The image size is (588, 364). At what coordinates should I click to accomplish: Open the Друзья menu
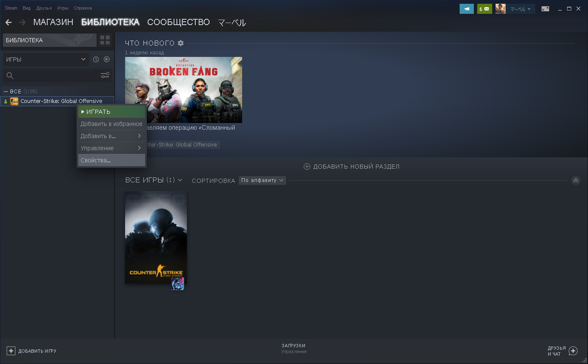pyautogui.click(x=44, y=8)
